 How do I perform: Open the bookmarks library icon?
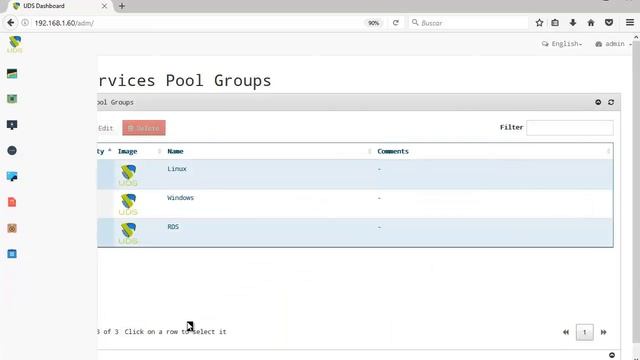[555, 23]
